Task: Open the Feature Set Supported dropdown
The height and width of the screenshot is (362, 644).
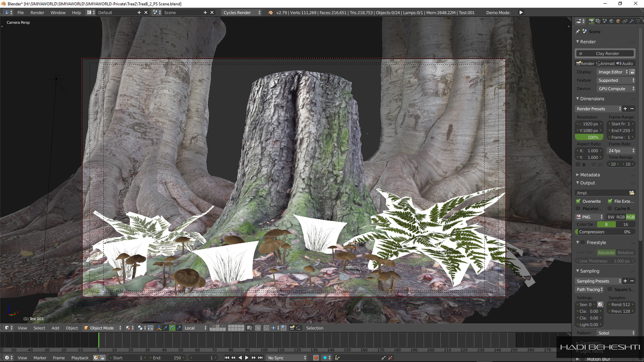Action: 616,80
